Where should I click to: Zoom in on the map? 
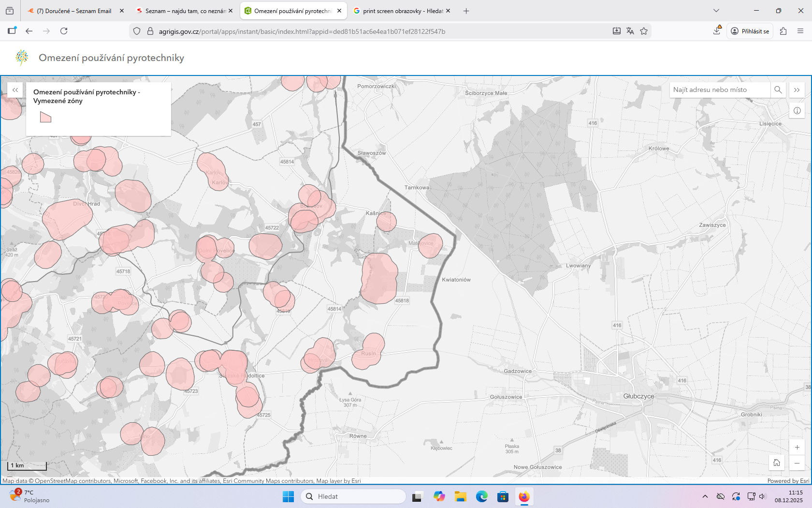[x=797, y=448]
